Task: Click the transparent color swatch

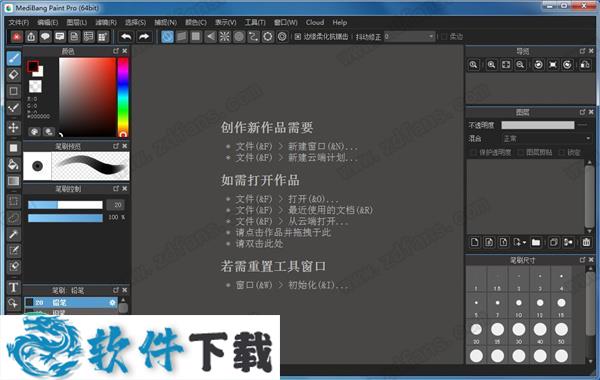Action: [35, 86]
